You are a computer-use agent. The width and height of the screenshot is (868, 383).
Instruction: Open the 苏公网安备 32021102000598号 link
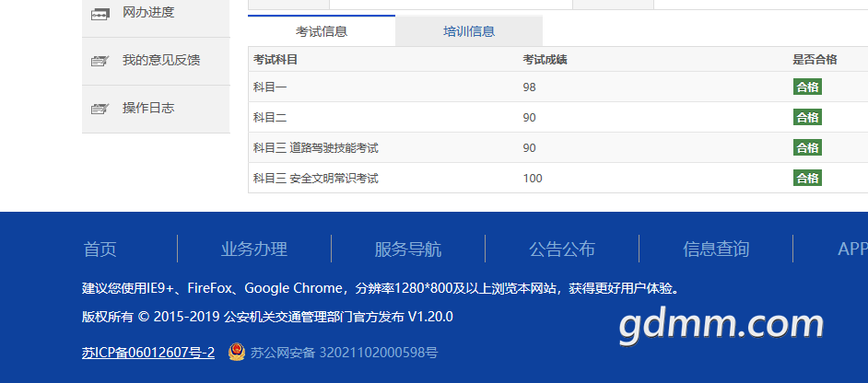344,353
